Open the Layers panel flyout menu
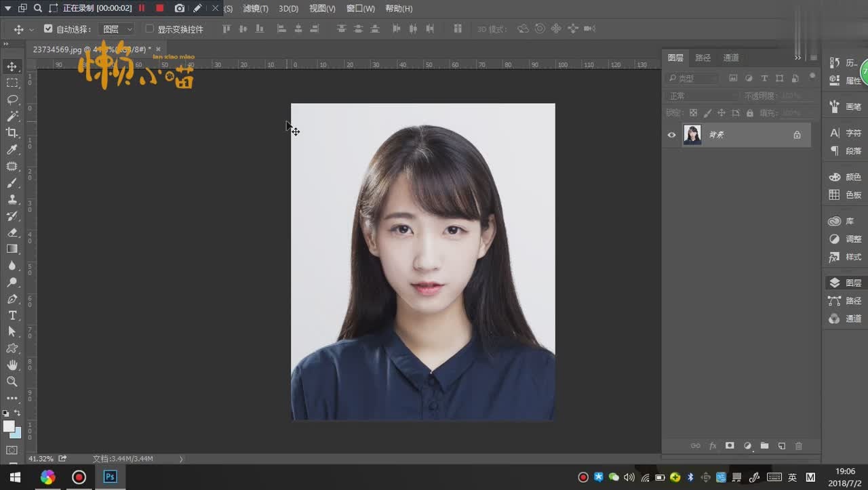 pyautogui.click(x=813, y=58)
